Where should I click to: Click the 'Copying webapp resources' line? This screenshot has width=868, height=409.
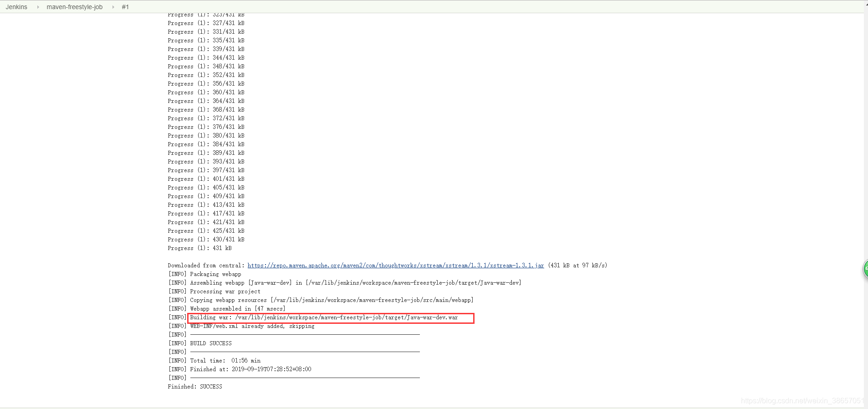click(321, 300)
